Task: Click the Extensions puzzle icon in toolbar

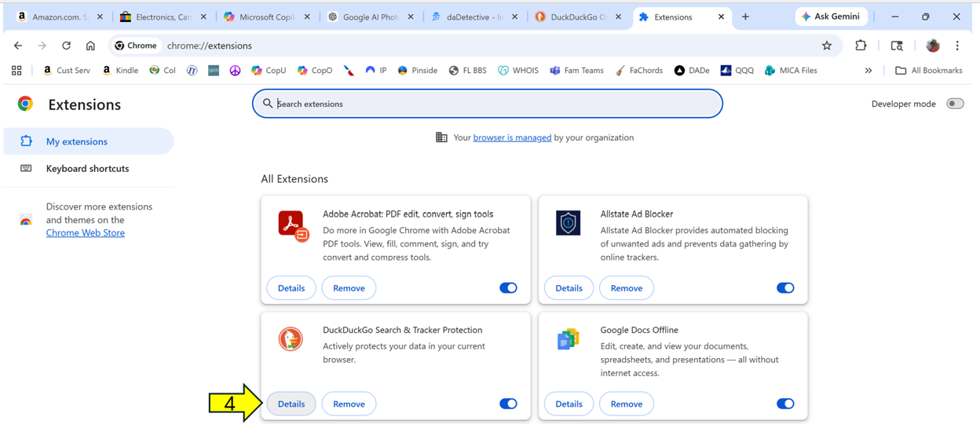Action: click(861, 46)
